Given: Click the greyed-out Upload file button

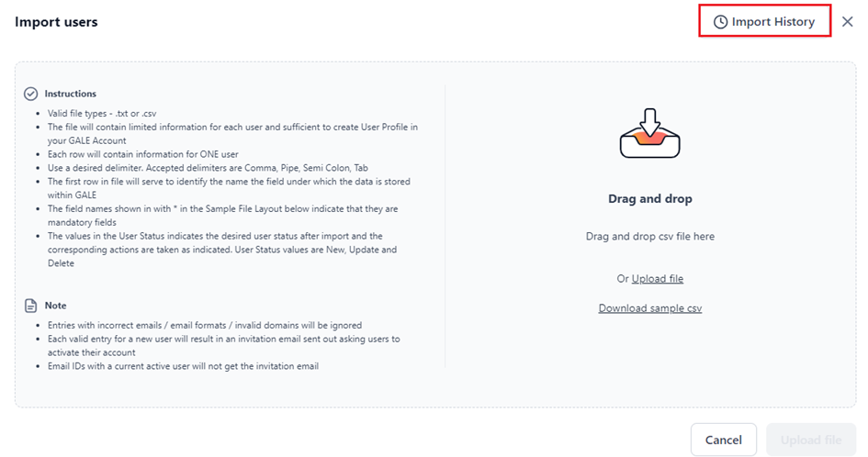Looking at the screenshot, I should (811, 440).
